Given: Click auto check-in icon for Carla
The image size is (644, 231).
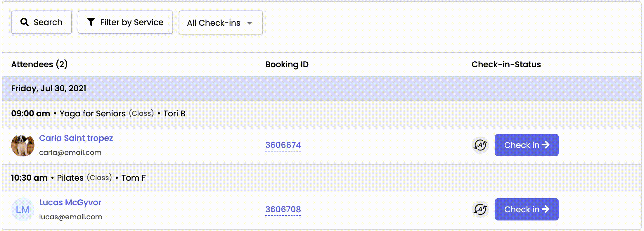Looking at the screenshot, I should [x=480, y=145].
